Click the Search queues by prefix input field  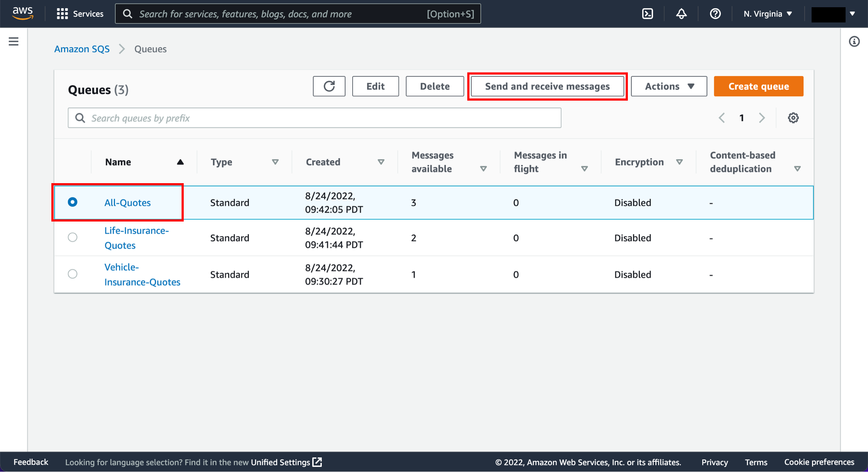coord(314,118)
